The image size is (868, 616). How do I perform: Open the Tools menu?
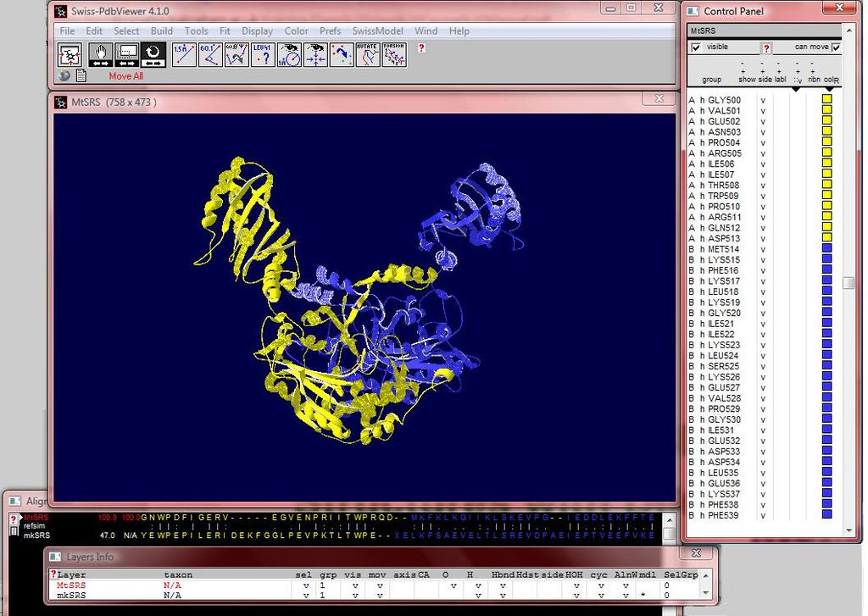click(x=196, y=31)
